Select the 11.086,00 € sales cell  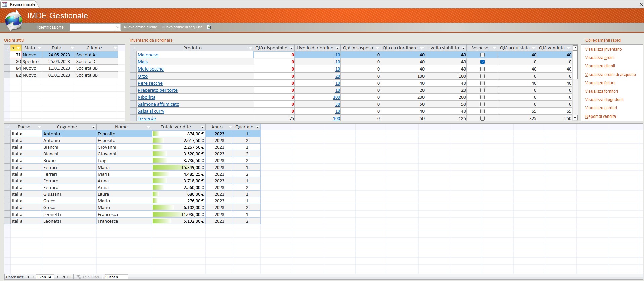click(x=178, y=214)
